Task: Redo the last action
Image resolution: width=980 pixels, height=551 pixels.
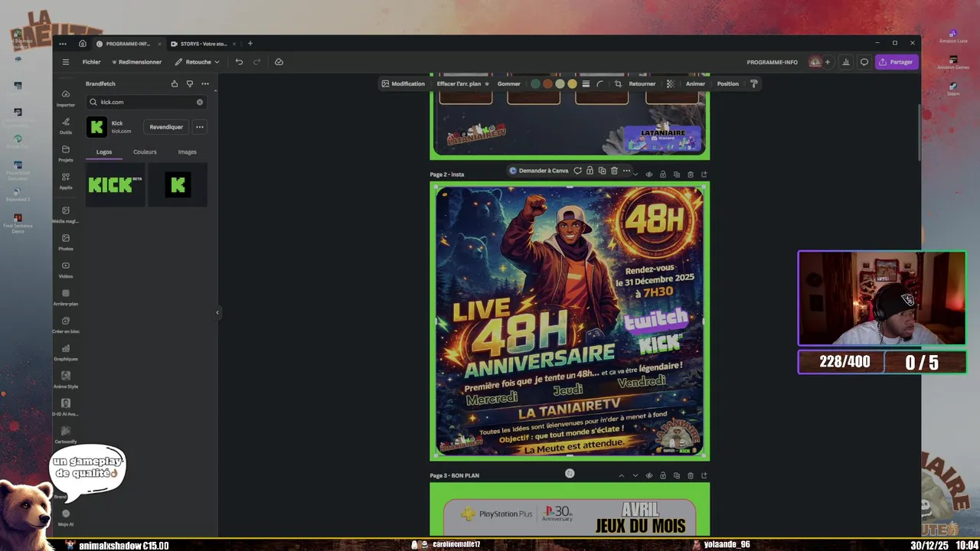Action: [x=256, y=62]
